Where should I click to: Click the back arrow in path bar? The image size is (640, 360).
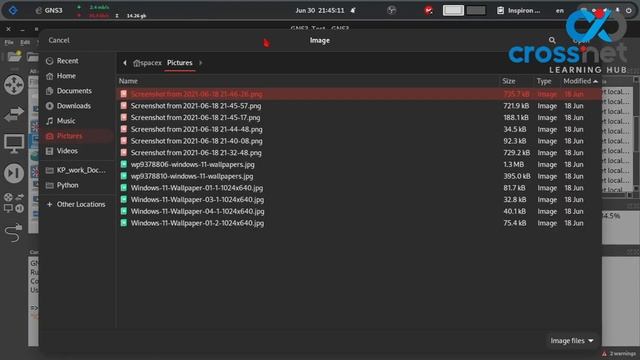point(125,63)
